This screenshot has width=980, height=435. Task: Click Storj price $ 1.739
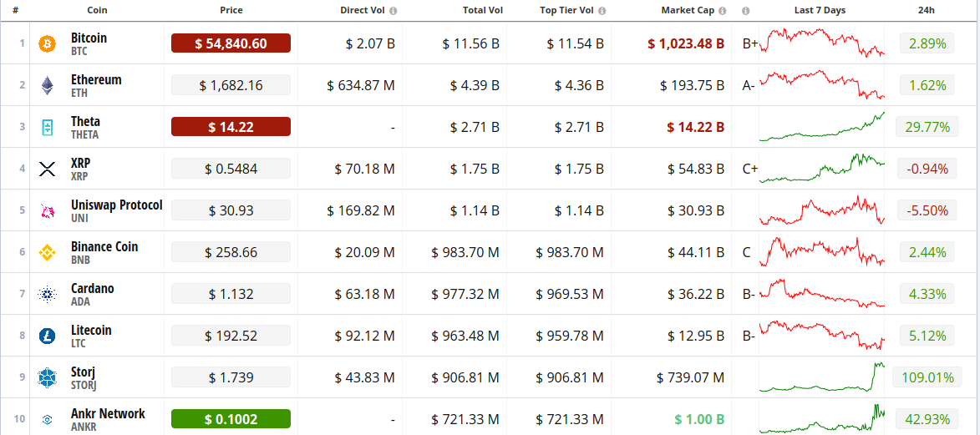tap(231, 377)
